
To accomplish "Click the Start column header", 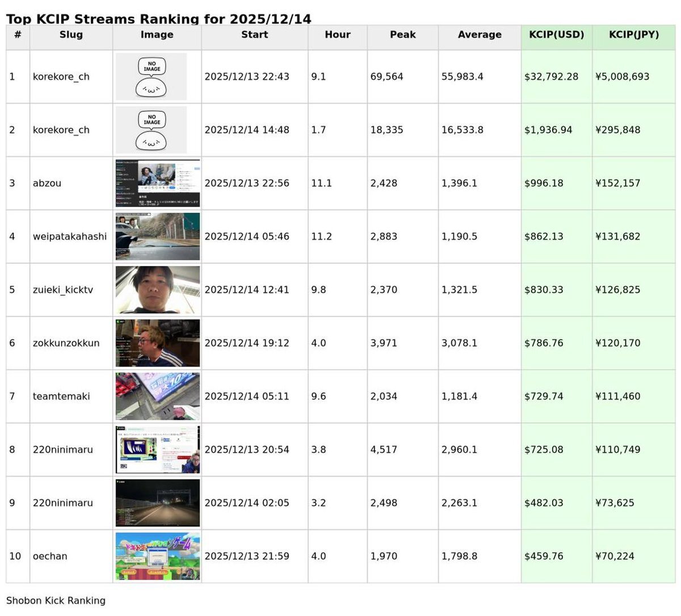I will (254, 35).
